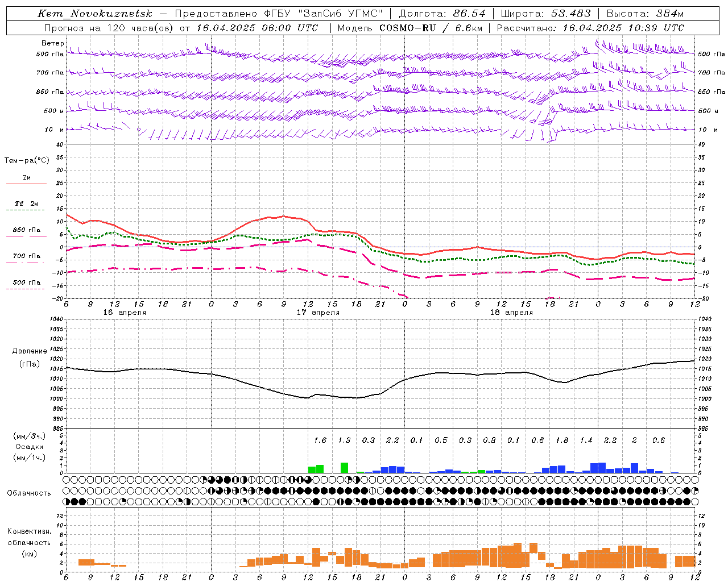Click the 'Конвективн.' convective cloud label
Viewport: 728px width, 582px height.
point(29,531)
